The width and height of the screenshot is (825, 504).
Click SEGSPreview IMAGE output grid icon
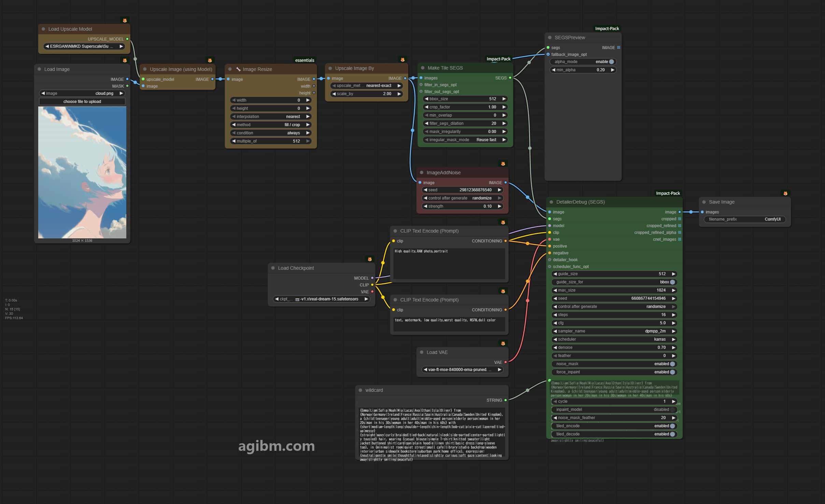click(x=618, y=48)
